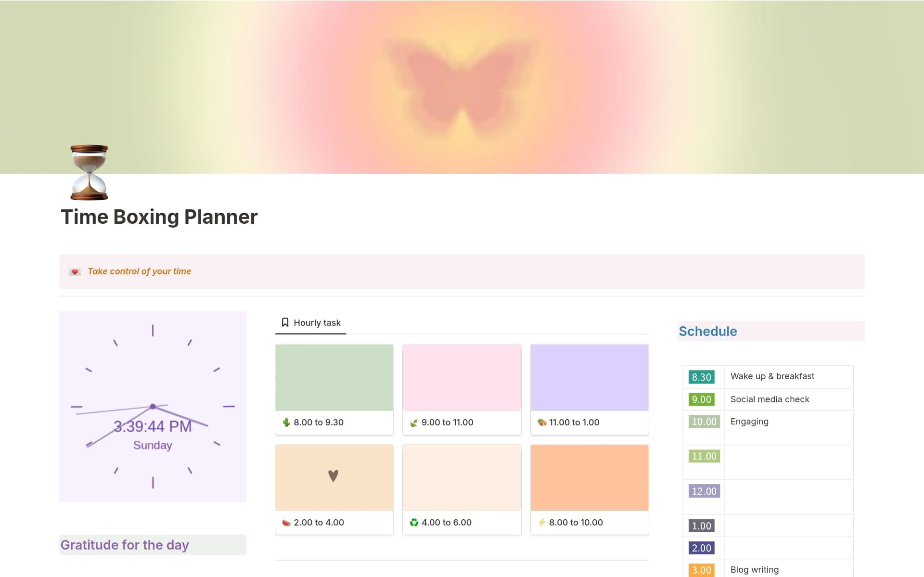
Task: Click the hourglass page icon
Action: click(89, 172)
